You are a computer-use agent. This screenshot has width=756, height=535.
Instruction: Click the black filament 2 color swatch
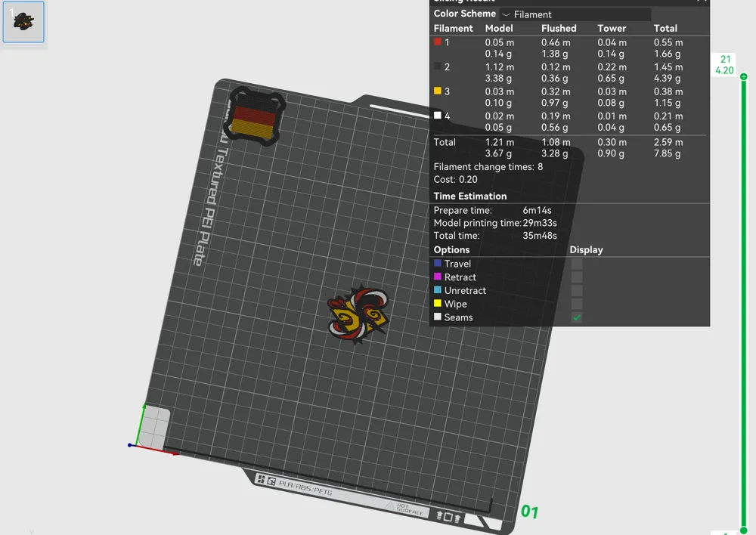pyautogui.click(x=438, y=66)
